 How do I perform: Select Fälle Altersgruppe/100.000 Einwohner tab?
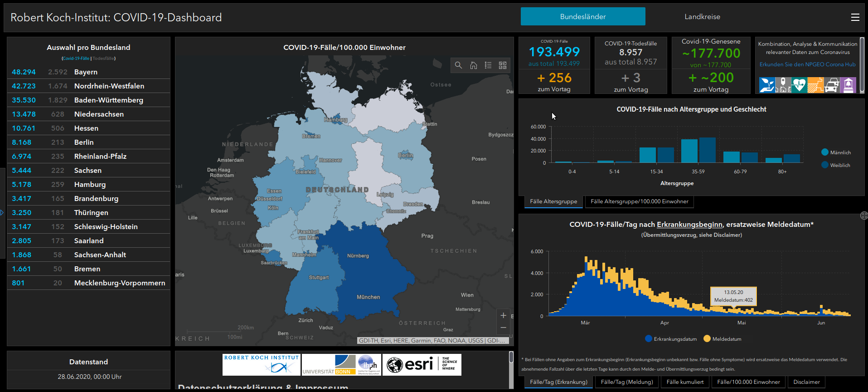(639, 201)
